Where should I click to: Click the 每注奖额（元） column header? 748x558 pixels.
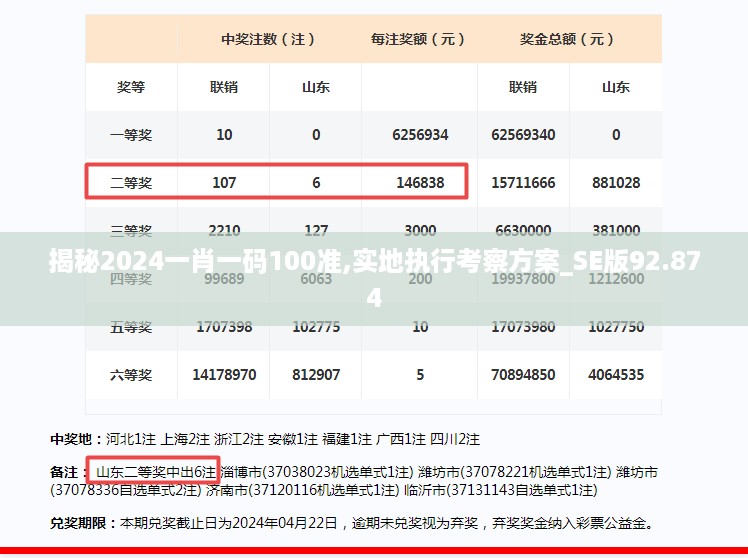(419, 39)
